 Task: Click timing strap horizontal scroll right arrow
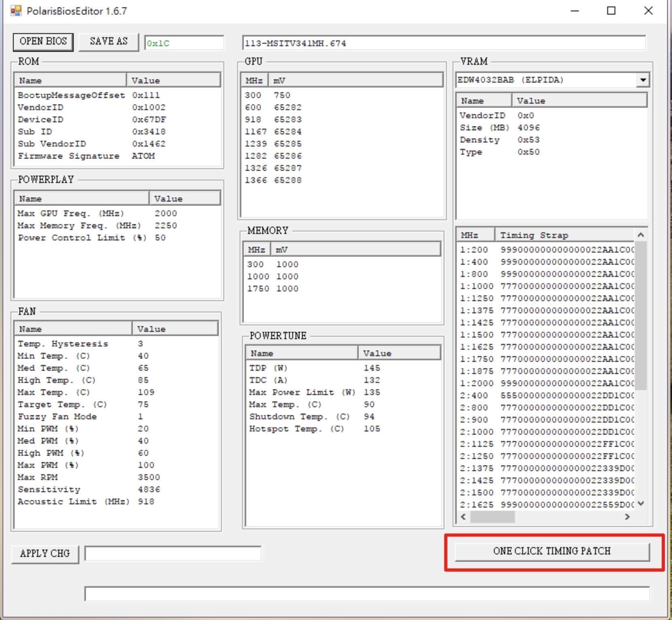pyautogui.click(x=627, y=517)
